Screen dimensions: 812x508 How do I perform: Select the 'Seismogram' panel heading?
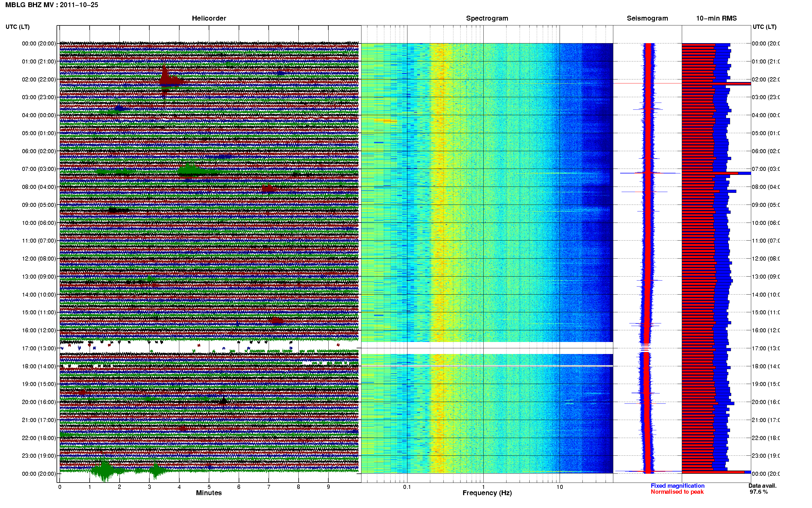tap(647, 18)
